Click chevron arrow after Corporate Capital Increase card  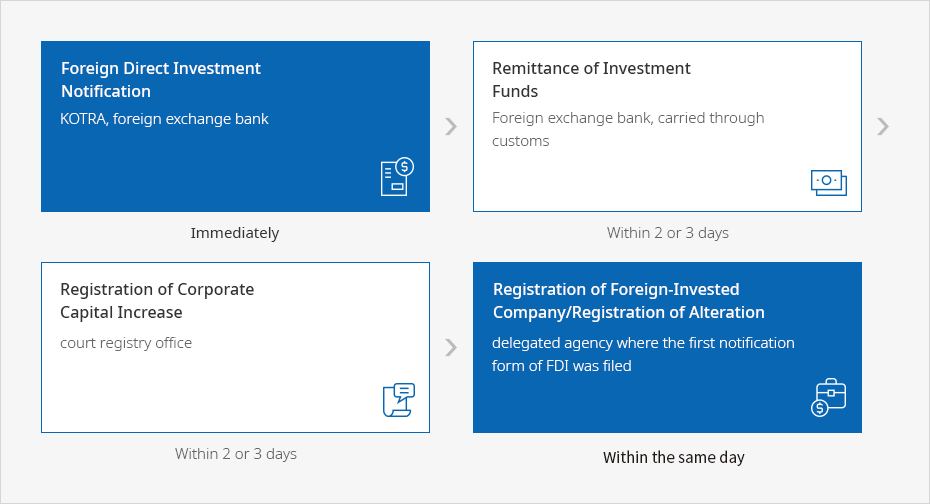pos(451,347)
